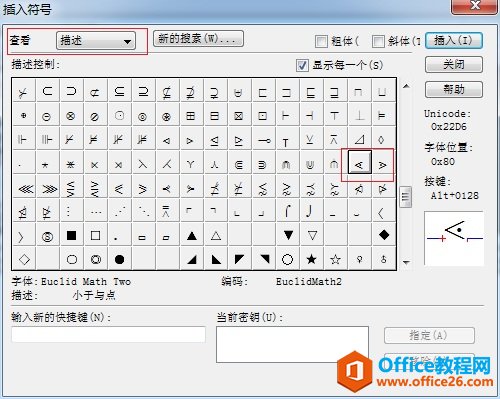
Task: Select the squared plus symbol ⊞
Action: tap(191, 116)
